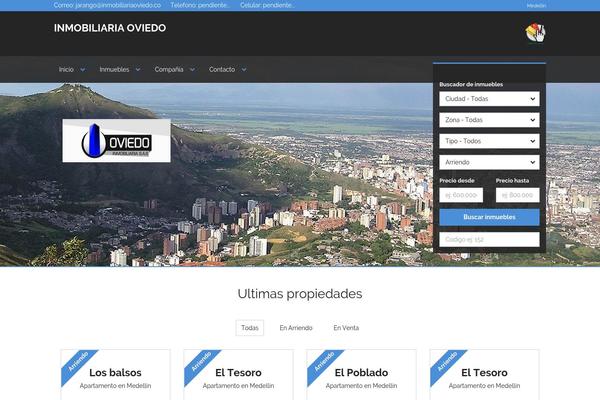Open the El Poblado property card

[x=361, y=375]
